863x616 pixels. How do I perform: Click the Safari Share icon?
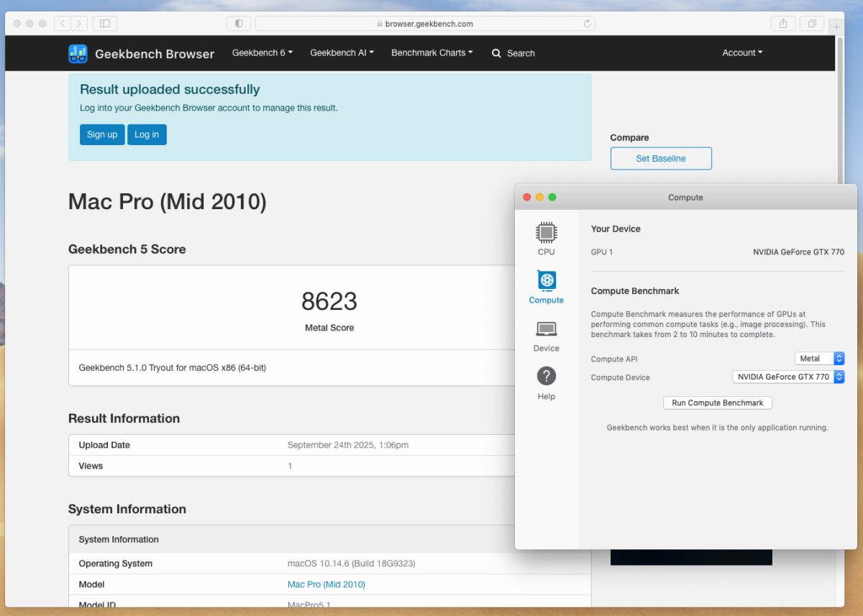[x=783, y=24]
